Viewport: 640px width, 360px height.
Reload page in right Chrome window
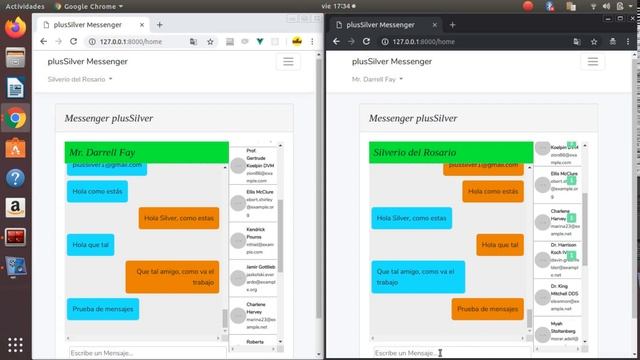[367, 42]
